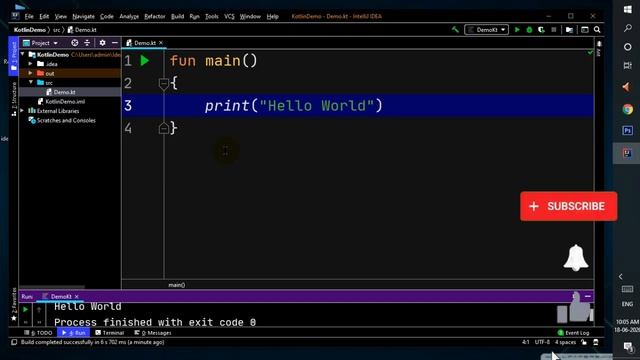Click the Run Anything icon beside search
Screen dimensions: 640x360
point(584,30)
